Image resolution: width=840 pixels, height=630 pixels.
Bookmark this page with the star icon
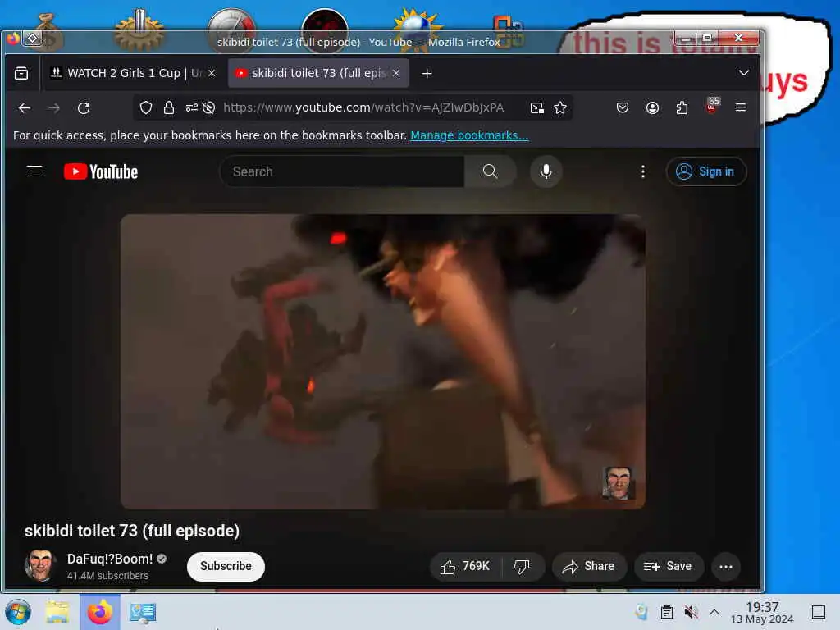click(560, 108)
